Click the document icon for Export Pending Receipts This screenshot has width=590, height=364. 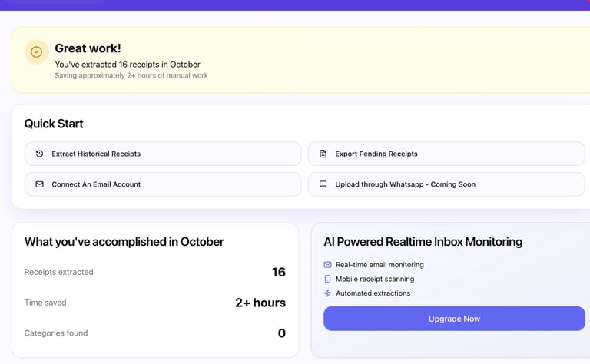(323, 154)
